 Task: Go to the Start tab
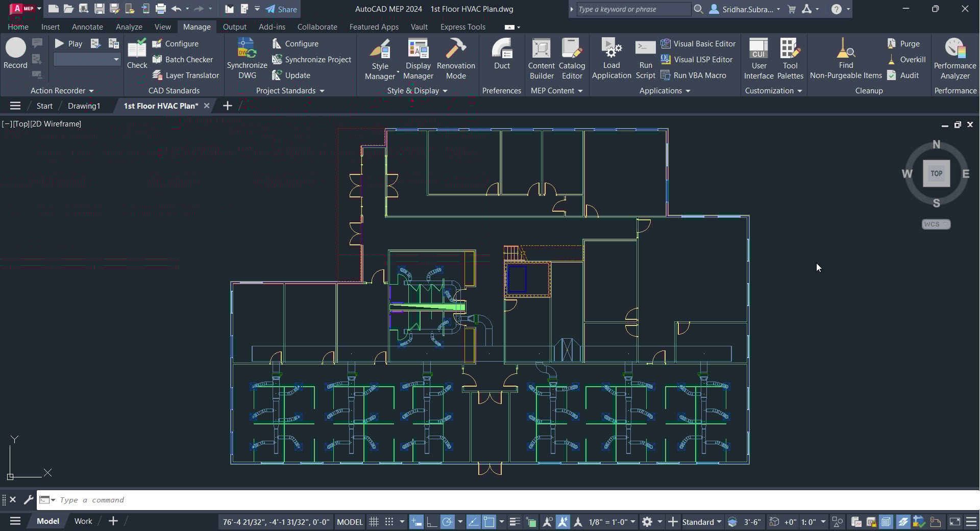point(44,106)
